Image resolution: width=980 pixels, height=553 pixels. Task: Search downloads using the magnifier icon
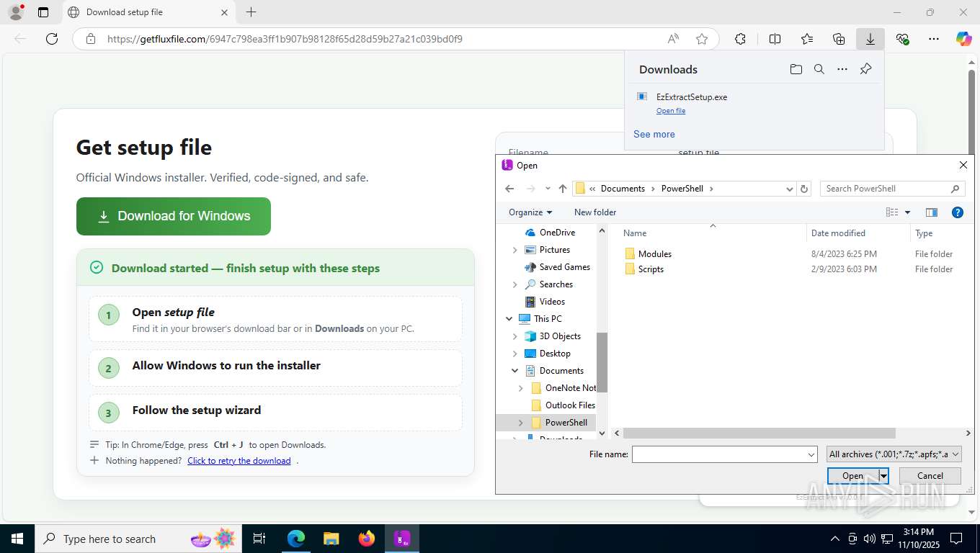(819, 69)
